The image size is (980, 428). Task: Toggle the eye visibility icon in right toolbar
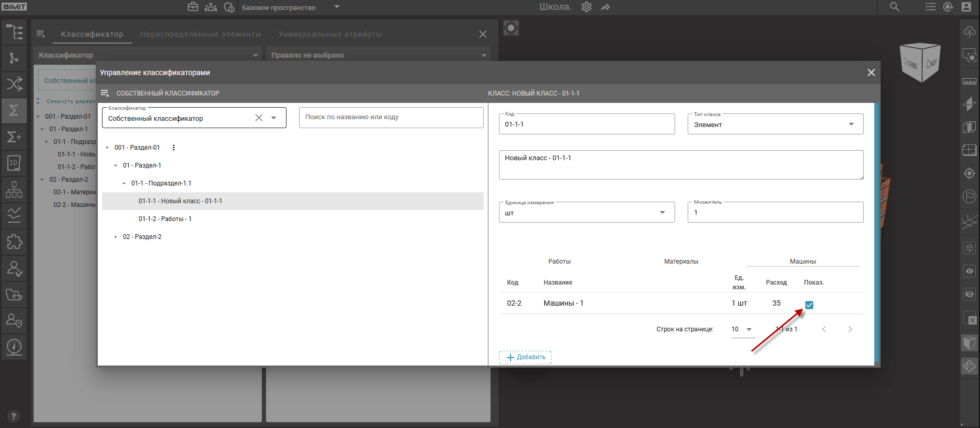point(969,271)
